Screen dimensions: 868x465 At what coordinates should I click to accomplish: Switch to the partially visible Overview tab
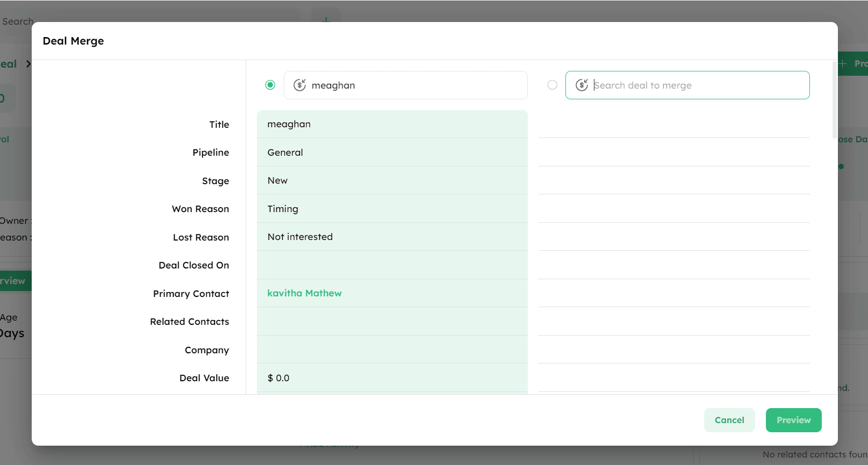[13, 281]
